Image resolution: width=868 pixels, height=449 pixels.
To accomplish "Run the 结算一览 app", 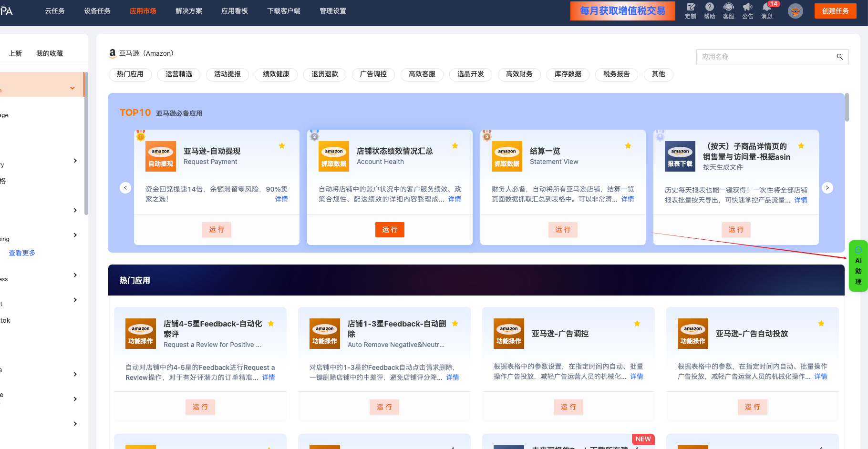I will pyautogui.click(x=563, y=230).
